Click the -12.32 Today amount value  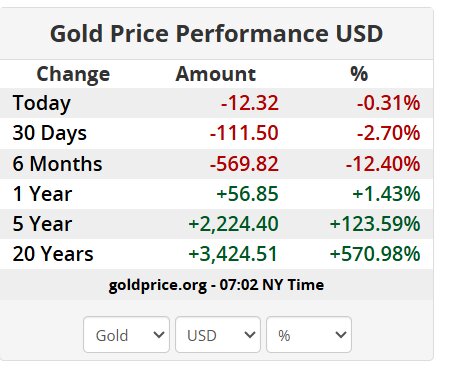coord(250,103)
